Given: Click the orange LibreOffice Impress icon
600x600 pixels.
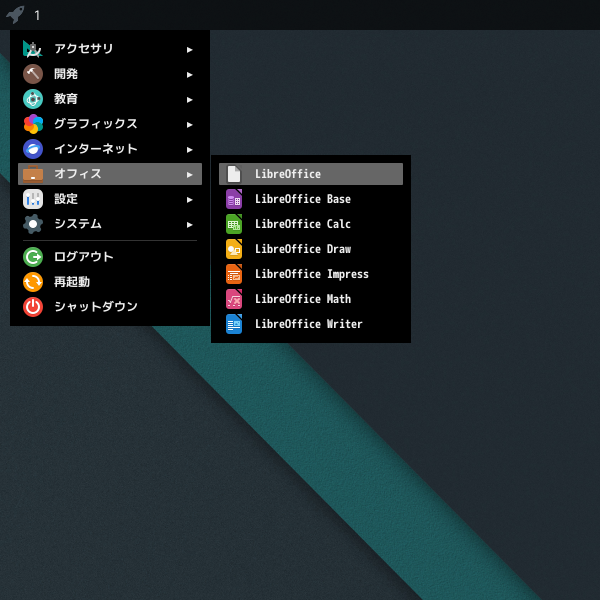Looking at the screenshot, I should (x=234, y=274).
